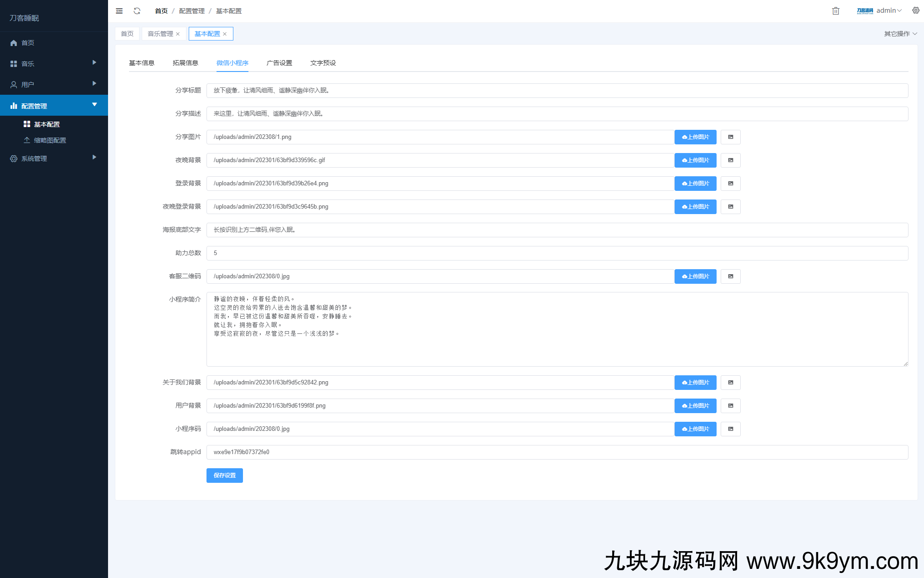Preview the 客服二维码 image with the picture icon
The width and height of the screenshot is (924, 578).
tap(730, 276)
